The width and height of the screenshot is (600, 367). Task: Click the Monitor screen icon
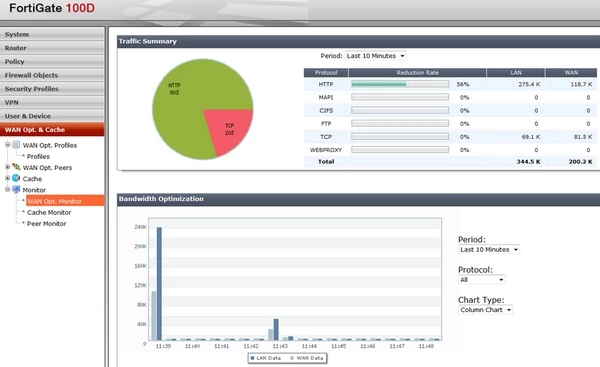click(16, 189)
